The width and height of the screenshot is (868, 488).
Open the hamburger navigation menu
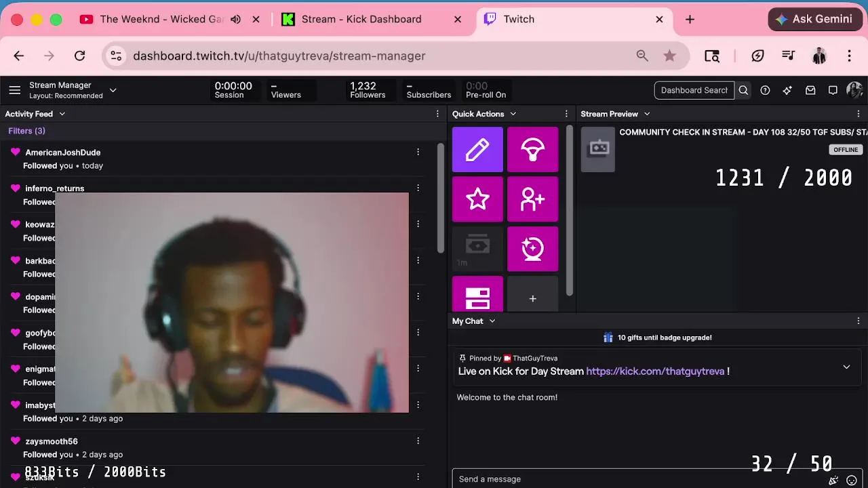point(14,90)
